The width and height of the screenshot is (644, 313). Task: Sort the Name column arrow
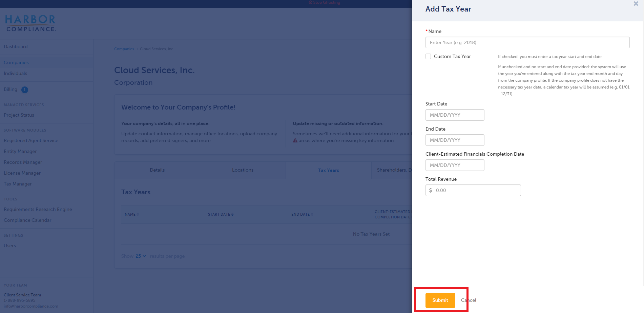pos(138,215)
